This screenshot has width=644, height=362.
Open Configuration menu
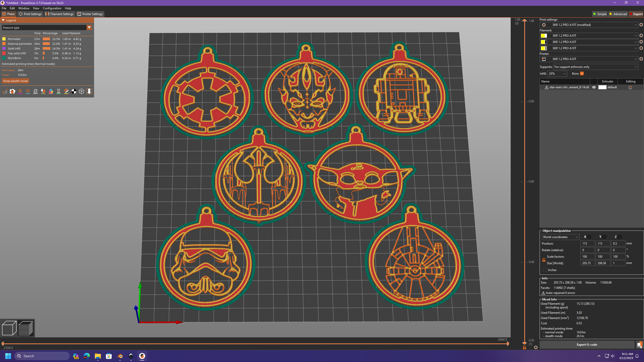(x=52, y=8)
